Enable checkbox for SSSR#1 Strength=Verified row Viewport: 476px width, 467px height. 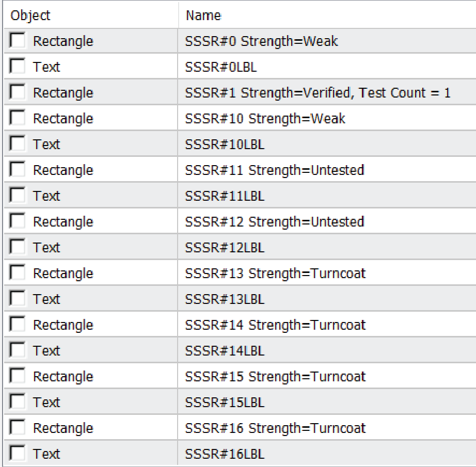coord(18,92)
